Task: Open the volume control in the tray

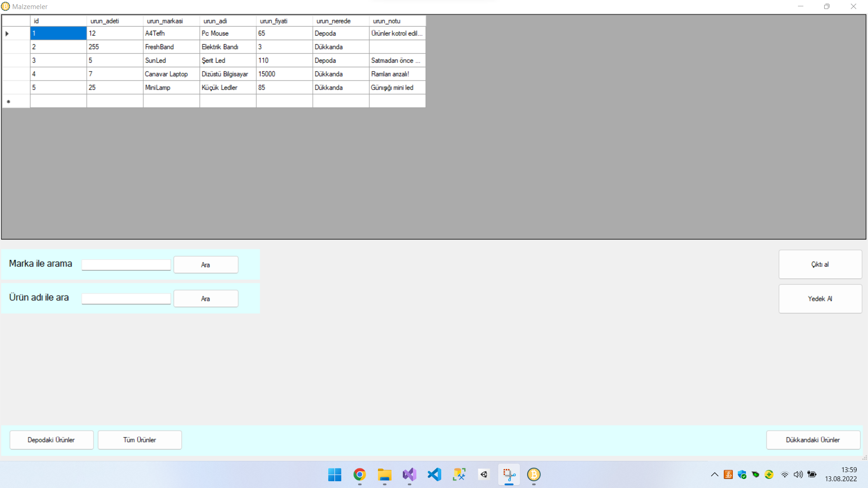Action: pyautogui.click(x=798, y=474)
